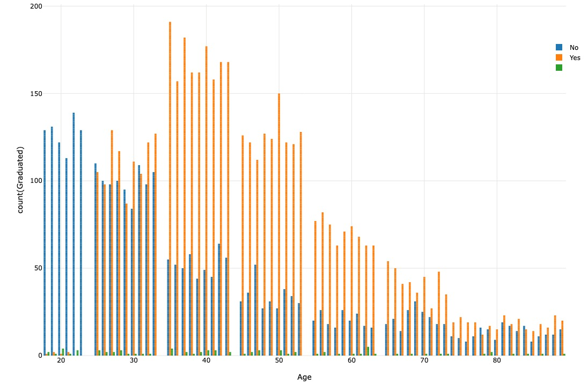Click the blue No legend swatch
Viewport: 588px width, 384px height.
pos(559,47)
